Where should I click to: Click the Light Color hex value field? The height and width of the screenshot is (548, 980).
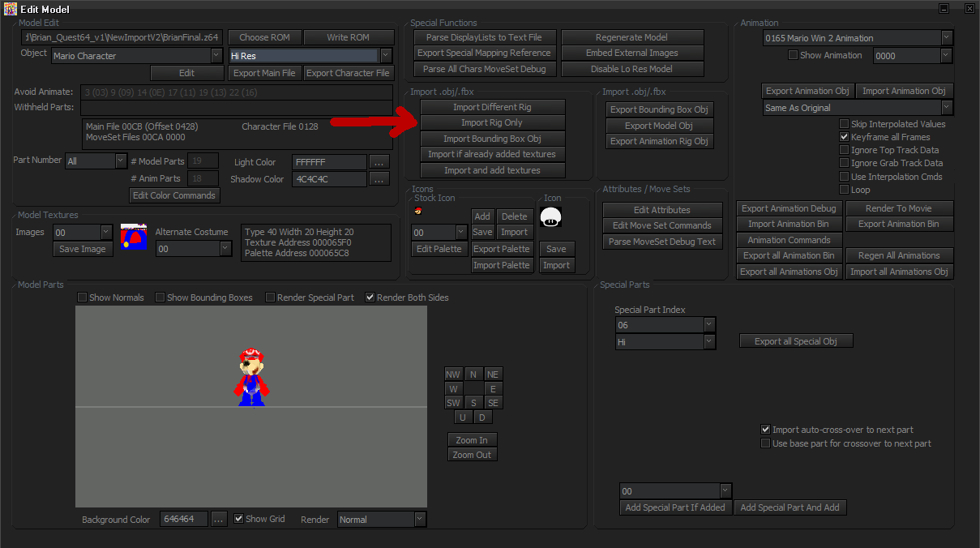329,162
